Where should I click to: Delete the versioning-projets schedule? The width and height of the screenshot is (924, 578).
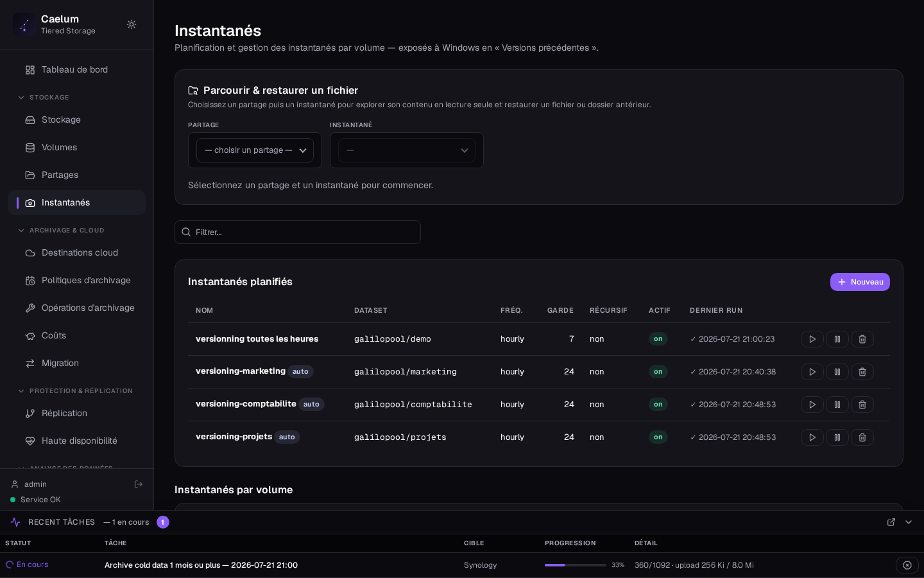[862, 437]
